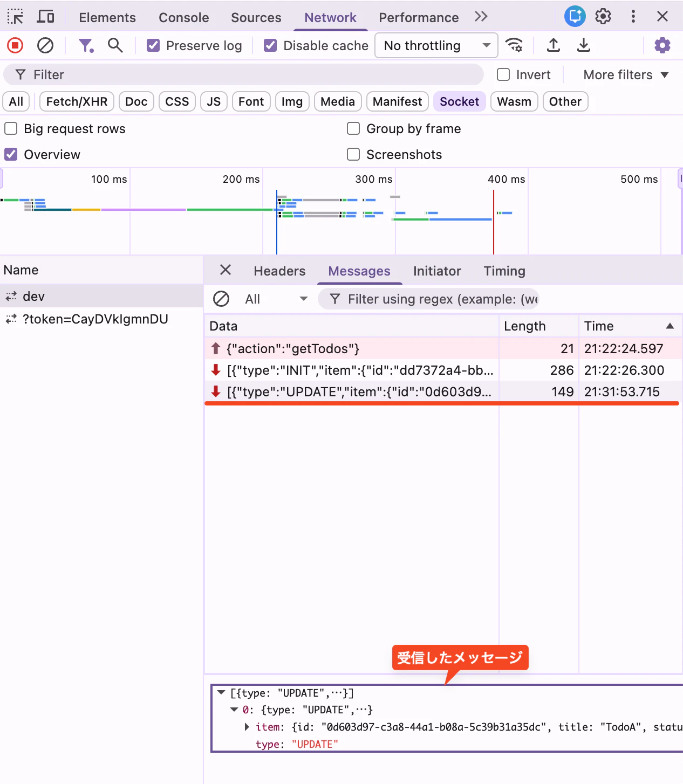
Task: Close the request details pane
Action: click(226, 270)
